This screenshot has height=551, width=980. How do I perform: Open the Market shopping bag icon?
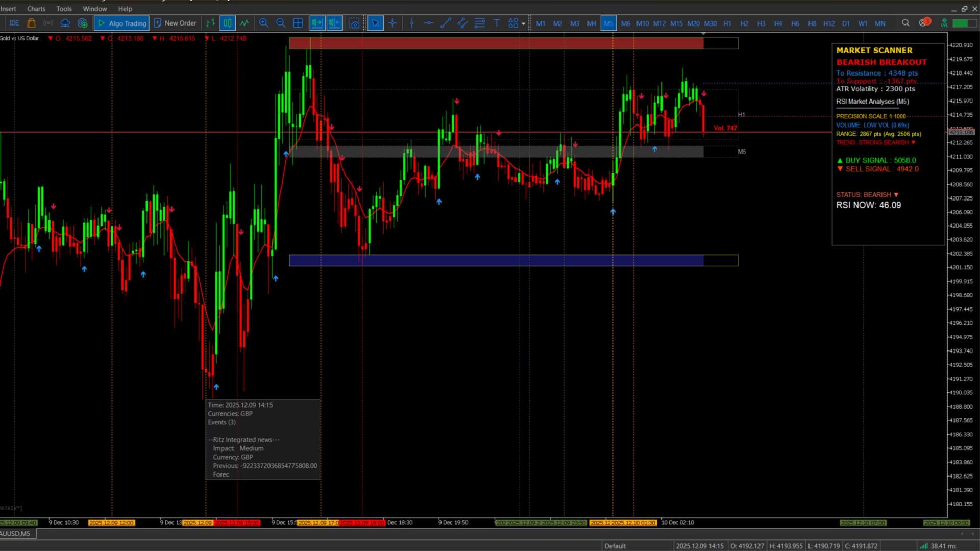coord(31,23)
